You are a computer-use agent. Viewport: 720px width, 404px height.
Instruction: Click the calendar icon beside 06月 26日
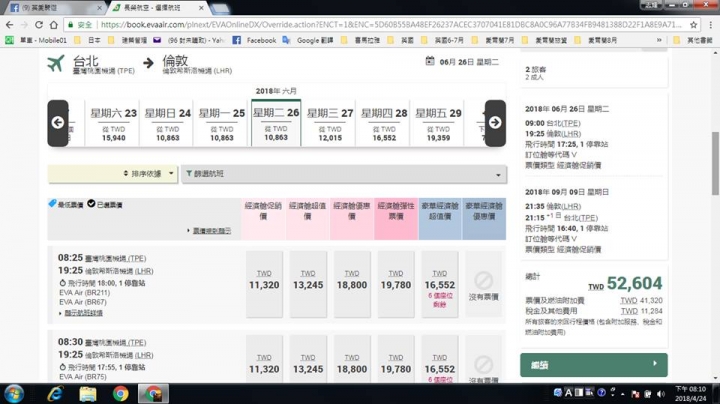point(429,61)
